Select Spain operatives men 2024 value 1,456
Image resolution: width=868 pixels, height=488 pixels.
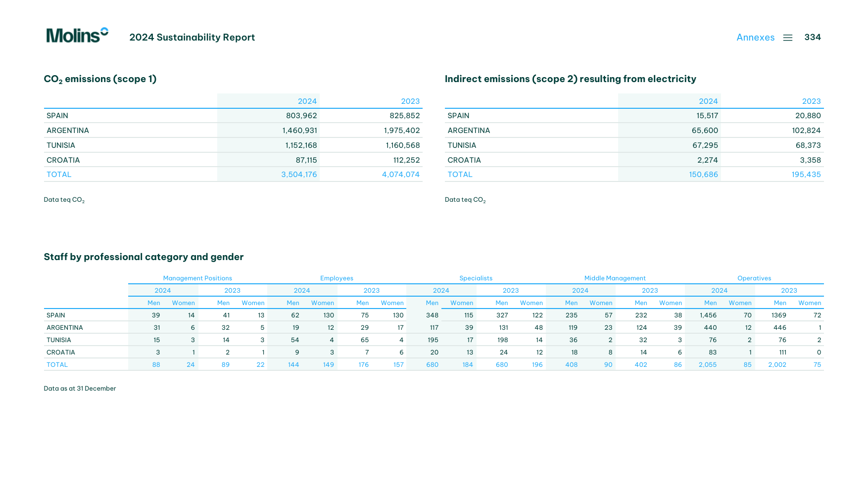(x=708, y=315)
